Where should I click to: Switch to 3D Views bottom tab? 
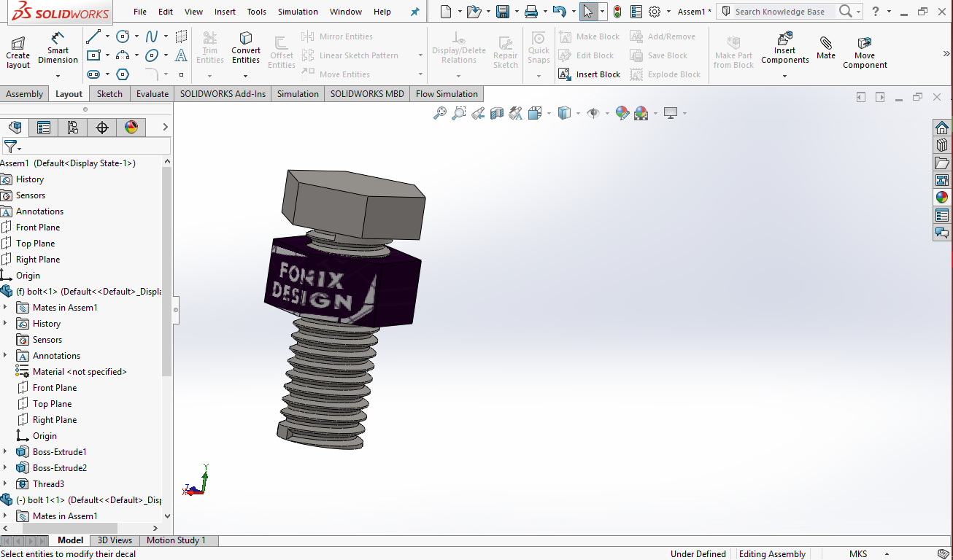[115, 540]
